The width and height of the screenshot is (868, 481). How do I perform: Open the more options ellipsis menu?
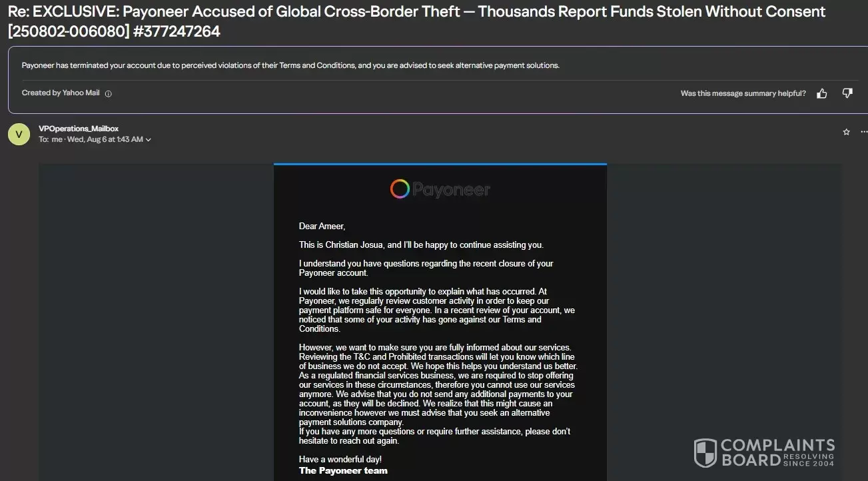click(864, 132)
